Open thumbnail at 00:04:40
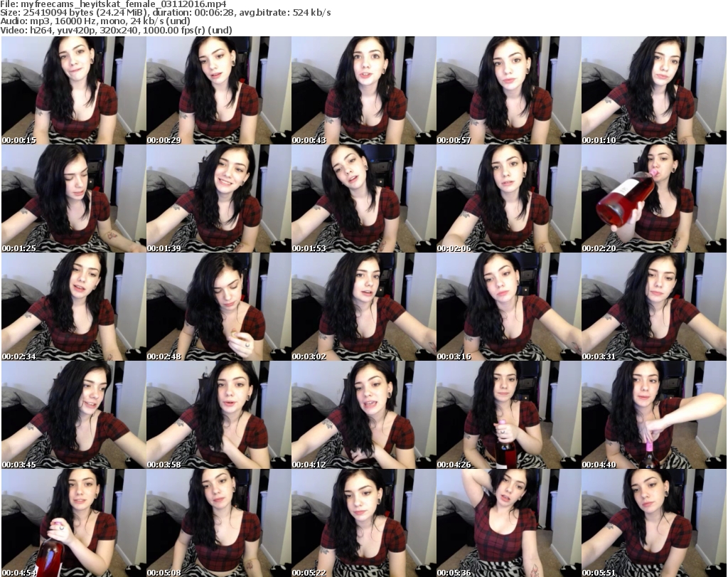 click(654, 415)
